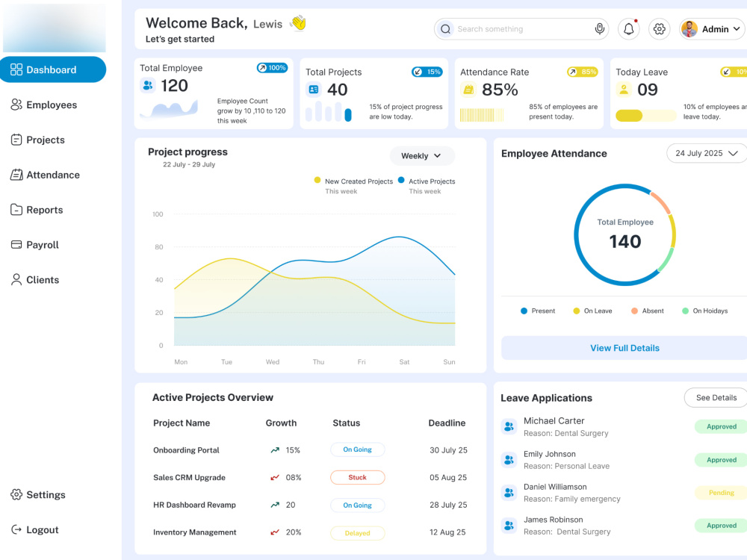Click the 100% trend badge on Total Employee
747x560 pixels.
pyautogui.click(x=272, y=68)
